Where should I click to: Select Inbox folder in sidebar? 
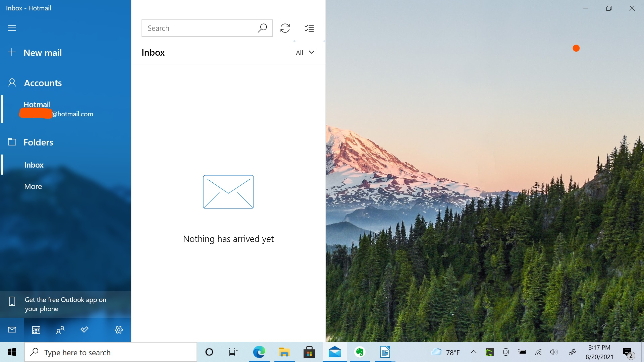tap(34, 165)
